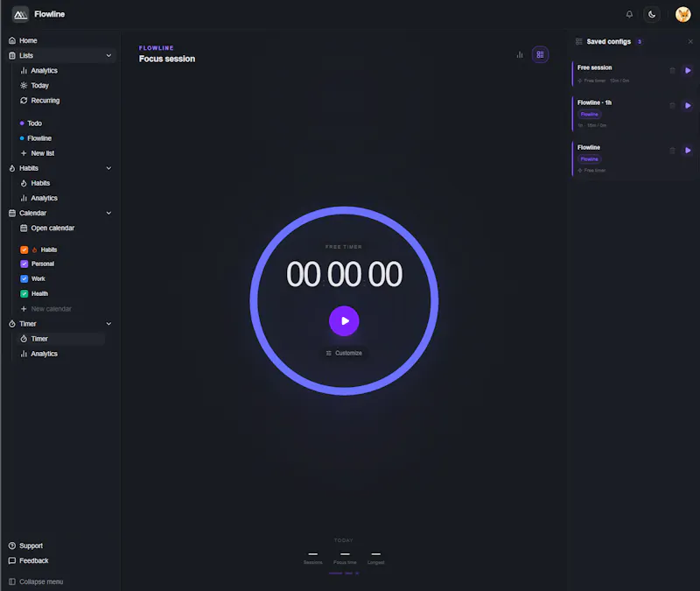Collapse the Lists section chevron
This screenshot has width=700, height=591.
(x=108, y=55)
